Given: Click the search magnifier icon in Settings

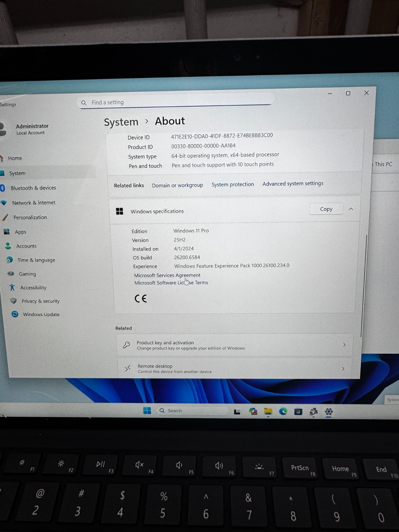Looking at the screenshot, I should point(84,103).
